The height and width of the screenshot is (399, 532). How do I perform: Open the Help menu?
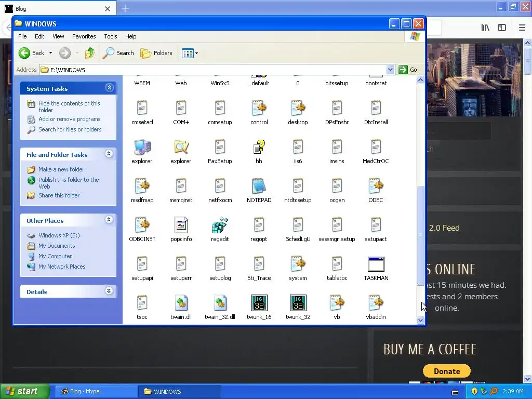(130, 36)
